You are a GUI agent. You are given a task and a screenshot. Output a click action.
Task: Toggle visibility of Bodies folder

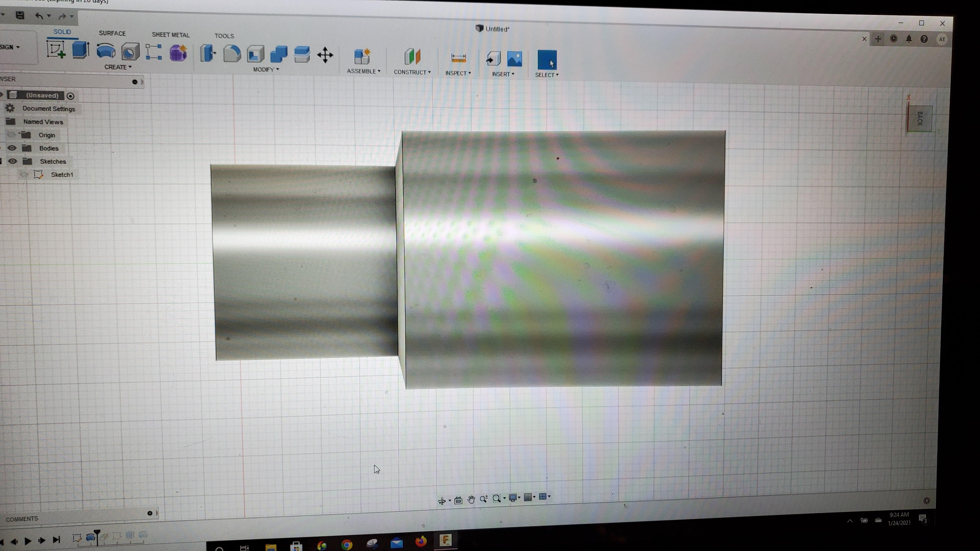click(12, 148)
